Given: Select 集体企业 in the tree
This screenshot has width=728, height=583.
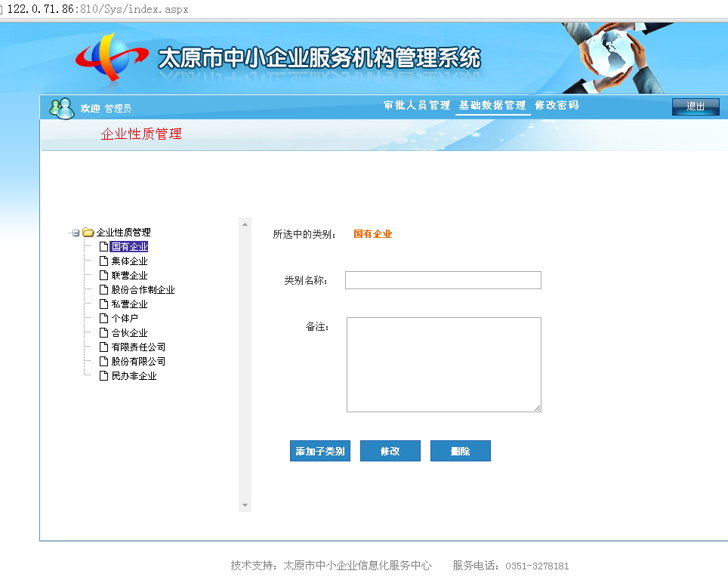Looking at the screenshot, I should point(129,261).
